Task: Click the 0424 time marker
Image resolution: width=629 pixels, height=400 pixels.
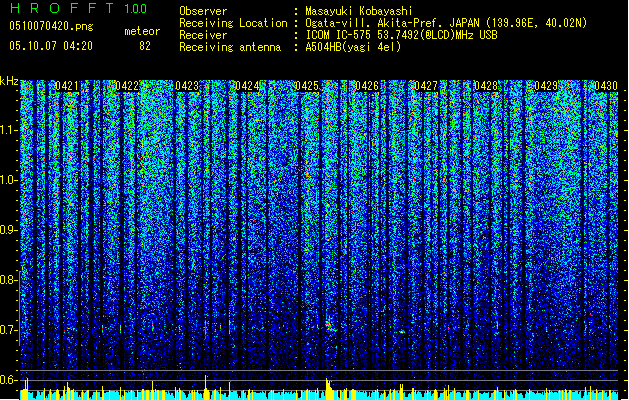Action: coord(247,86)
